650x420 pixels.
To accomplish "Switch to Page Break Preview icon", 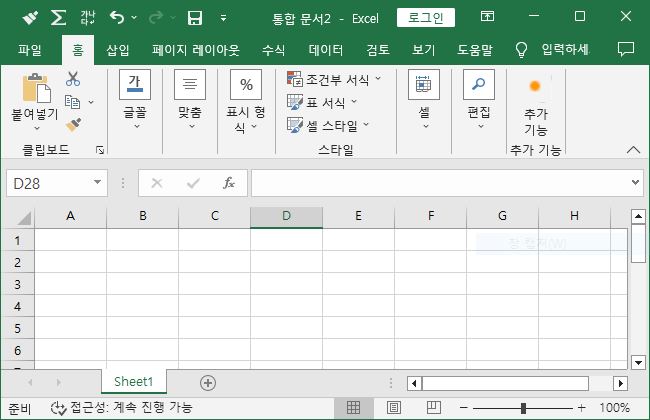I will click(434, 408).
